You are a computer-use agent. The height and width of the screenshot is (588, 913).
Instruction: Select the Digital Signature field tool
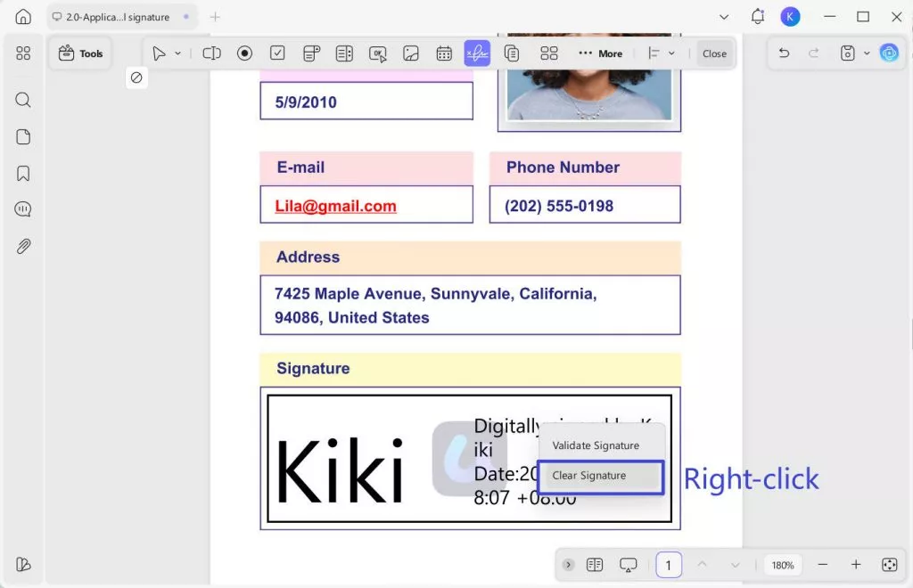click(478, 53)
